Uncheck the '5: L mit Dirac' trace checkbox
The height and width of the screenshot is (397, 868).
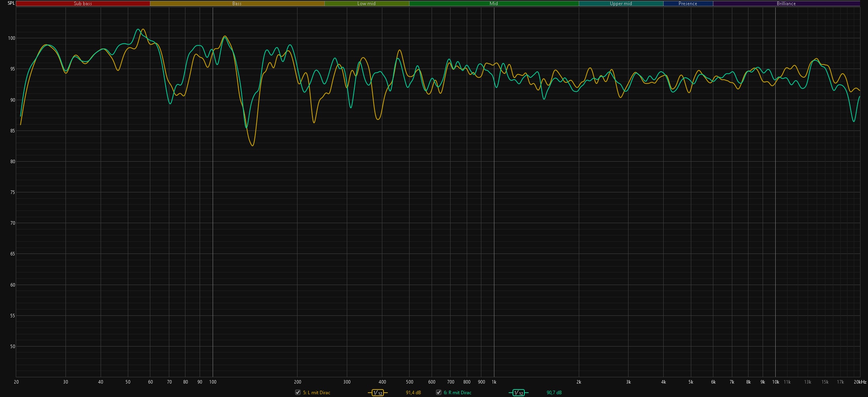(x=298, y=392)
